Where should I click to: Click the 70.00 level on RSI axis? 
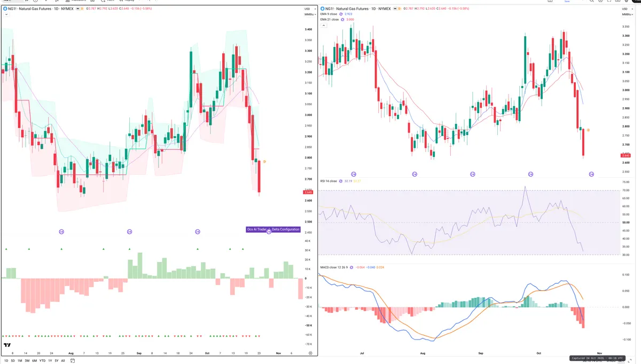click(x=626, y=191)
